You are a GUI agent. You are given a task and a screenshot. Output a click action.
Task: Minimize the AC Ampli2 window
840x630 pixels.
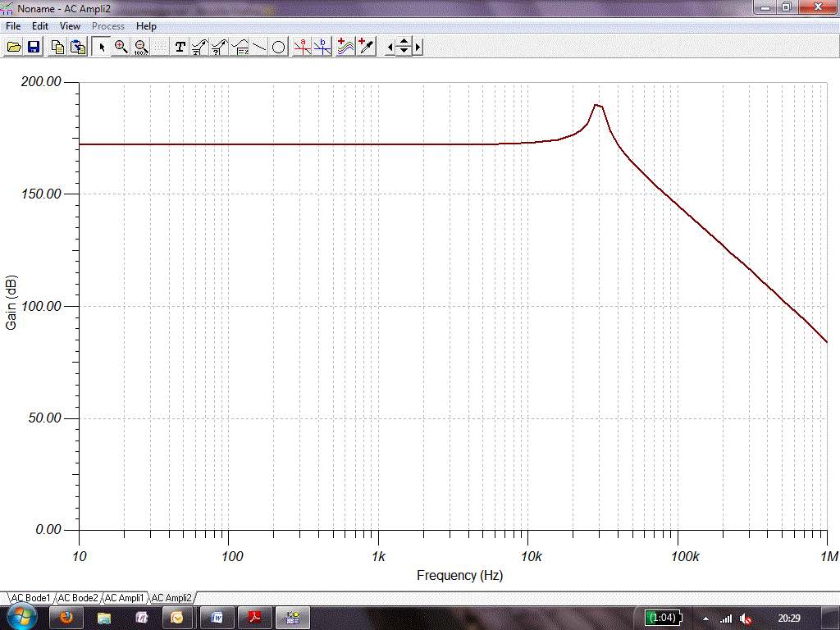pyautogui.click(x=765, y=7)
